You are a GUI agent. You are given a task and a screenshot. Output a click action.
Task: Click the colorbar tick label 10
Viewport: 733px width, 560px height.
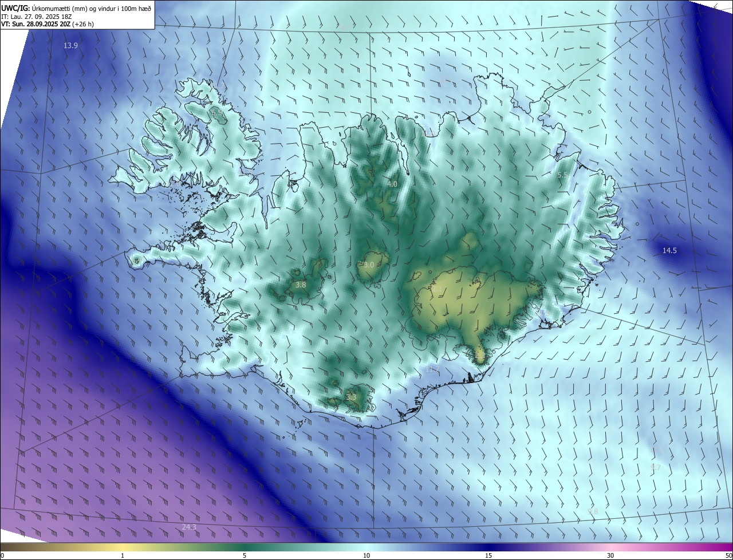[x=366, y=555]
